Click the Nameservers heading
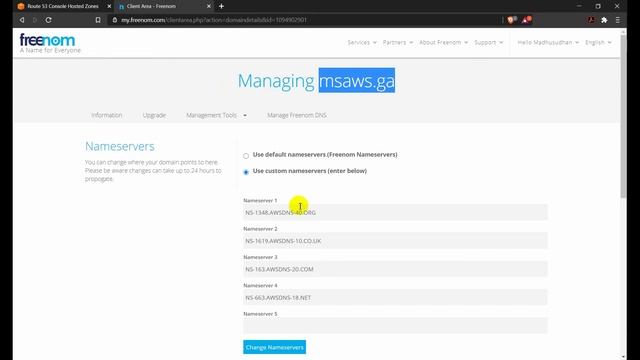The image size is (640, 360). [120, 146]
